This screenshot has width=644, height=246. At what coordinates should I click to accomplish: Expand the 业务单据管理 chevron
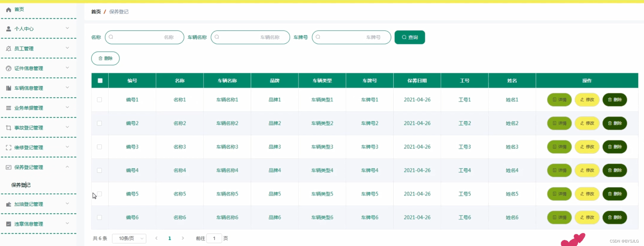point(67,107)
